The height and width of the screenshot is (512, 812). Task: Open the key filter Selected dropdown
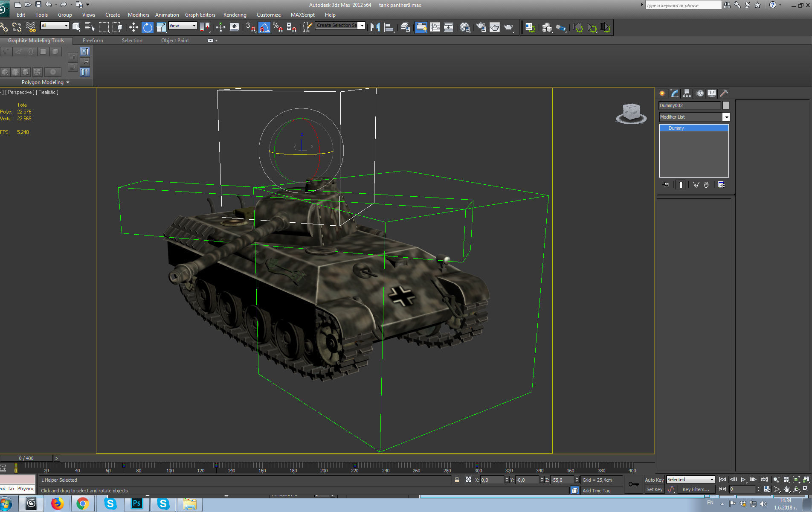tap(690, 480)
